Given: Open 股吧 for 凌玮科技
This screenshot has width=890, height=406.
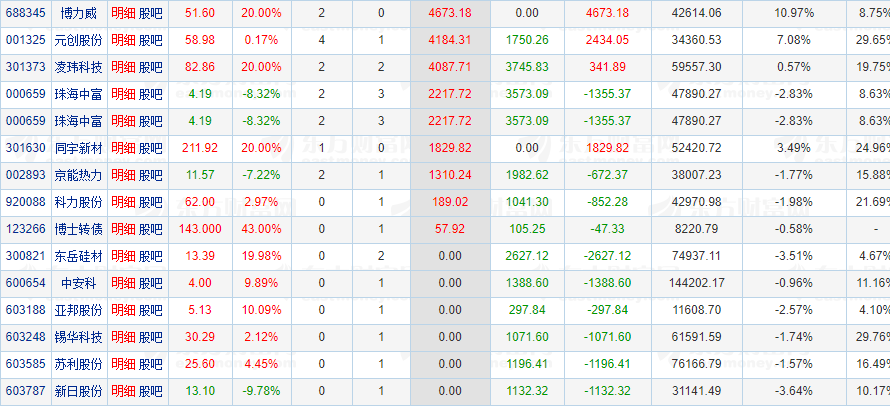Looking at the screenshot, I should pos(150,67).
